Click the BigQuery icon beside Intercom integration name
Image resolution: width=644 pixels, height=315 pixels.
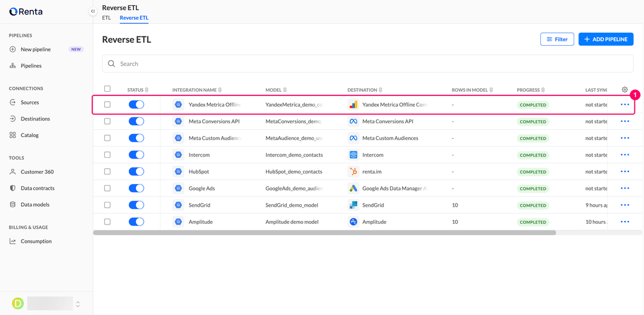(178, 155)
